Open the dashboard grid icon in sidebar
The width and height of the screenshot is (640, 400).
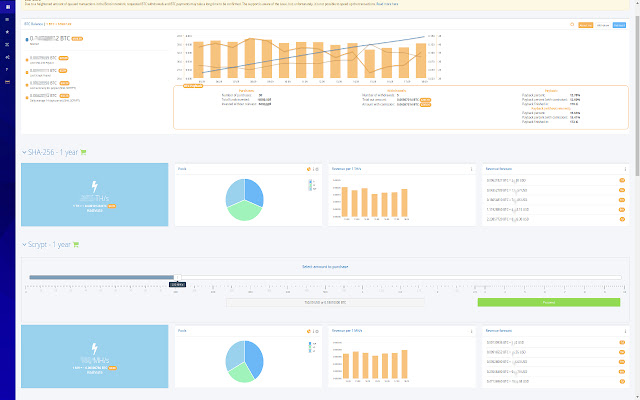[x=7, y=7]
